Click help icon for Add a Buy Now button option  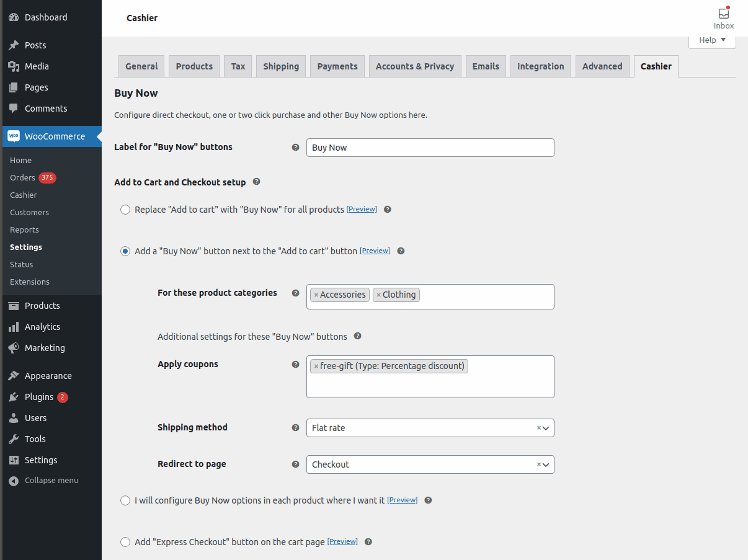(x=401, y=251)
